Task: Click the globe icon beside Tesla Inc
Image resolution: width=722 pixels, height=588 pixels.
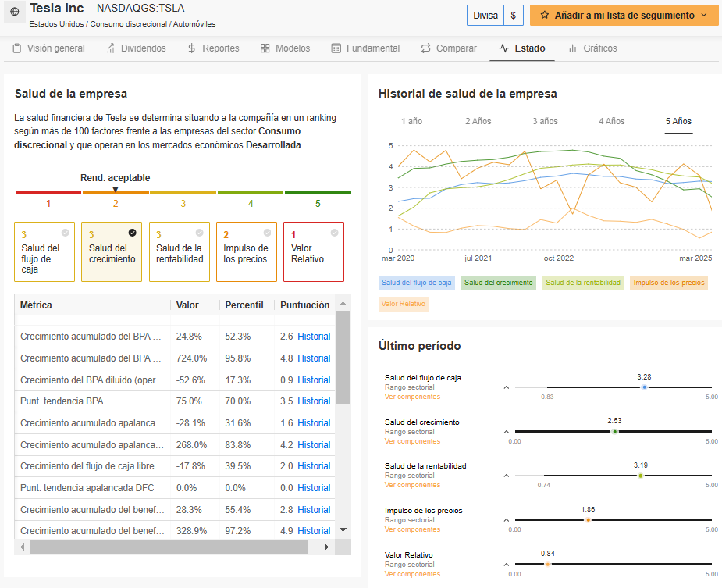Action: click(x=15, y=12)
